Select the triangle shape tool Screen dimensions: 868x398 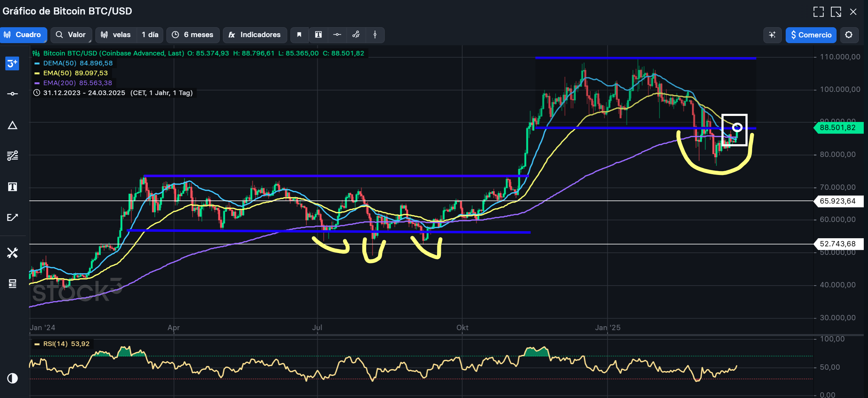[12, 125]
